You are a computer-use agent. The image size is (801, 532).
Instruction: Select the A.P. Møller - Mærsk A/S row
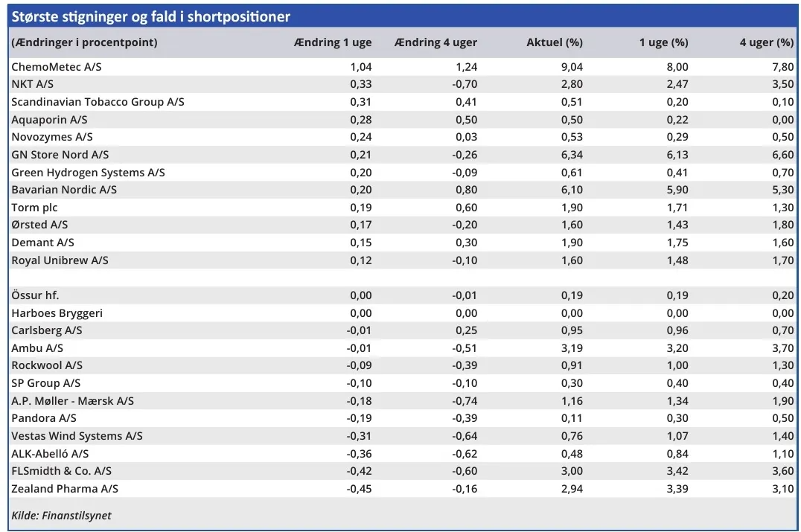pos(73,401)
